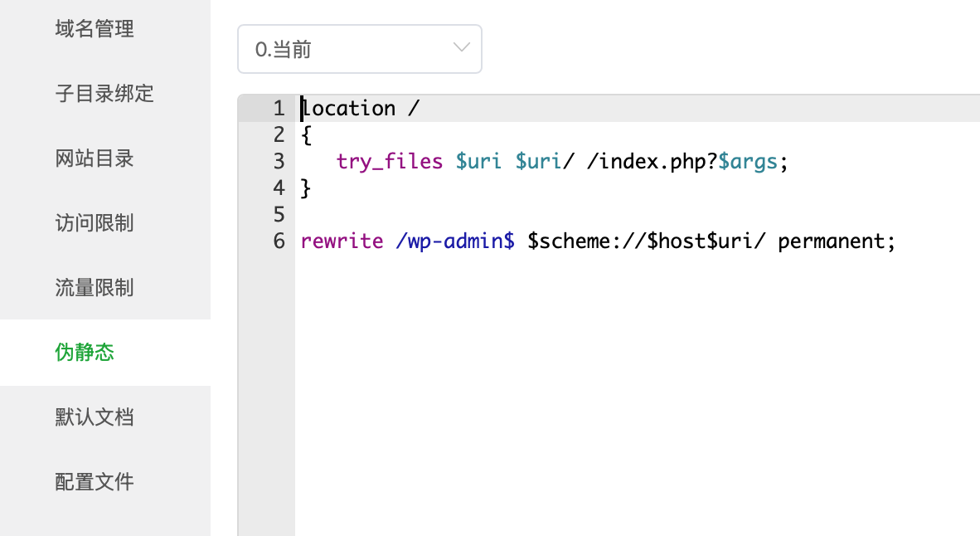Click line number 3 in gutter
The width and height of the screenshot is (980, 536).
pos(279,161)
